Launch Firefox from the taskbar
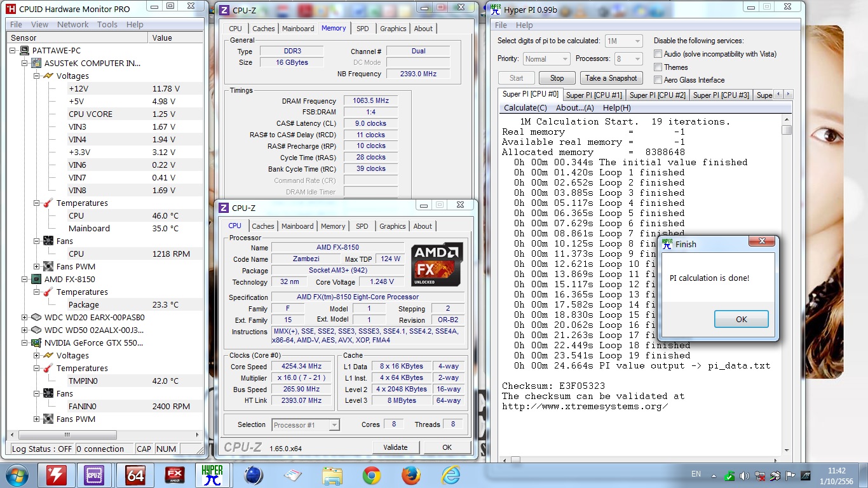The height and width of the screenshot is (488, 868). point(411,475)
